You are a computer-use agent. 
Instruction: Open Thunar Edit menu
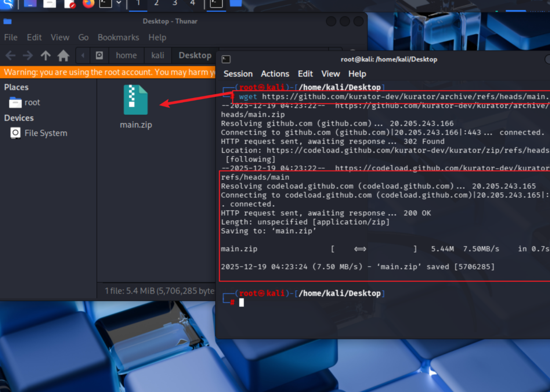34,37
